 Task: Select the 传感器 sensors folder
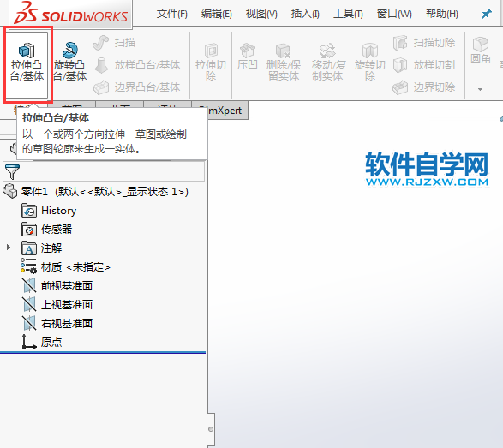click(47, 230)
